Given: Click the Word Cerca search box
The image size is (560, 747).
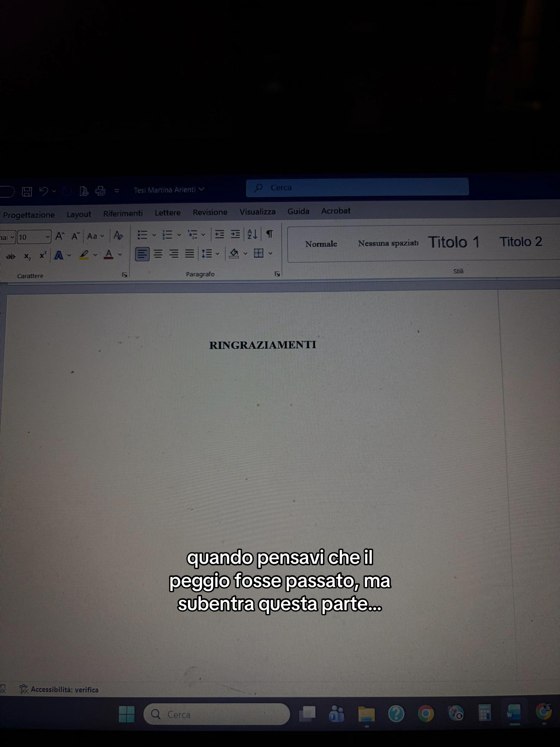Looking at the screenshot, I should (x=357, y=188).
